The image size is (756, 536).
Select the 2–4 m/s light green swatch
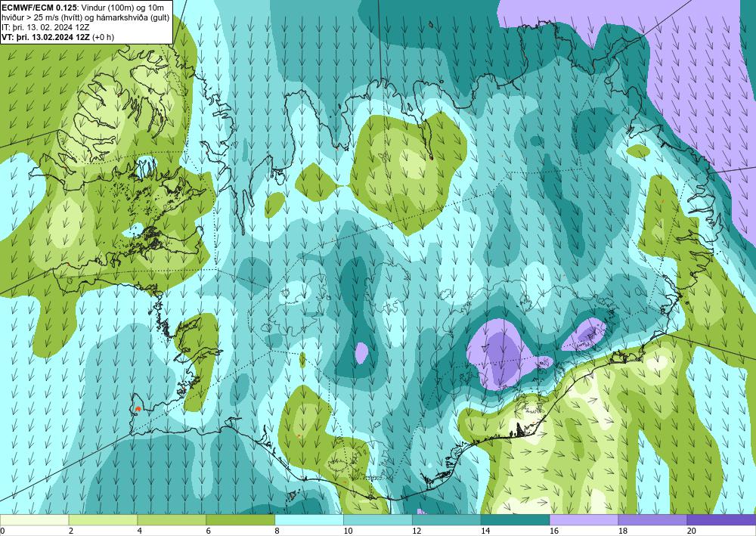coord(103,519)
